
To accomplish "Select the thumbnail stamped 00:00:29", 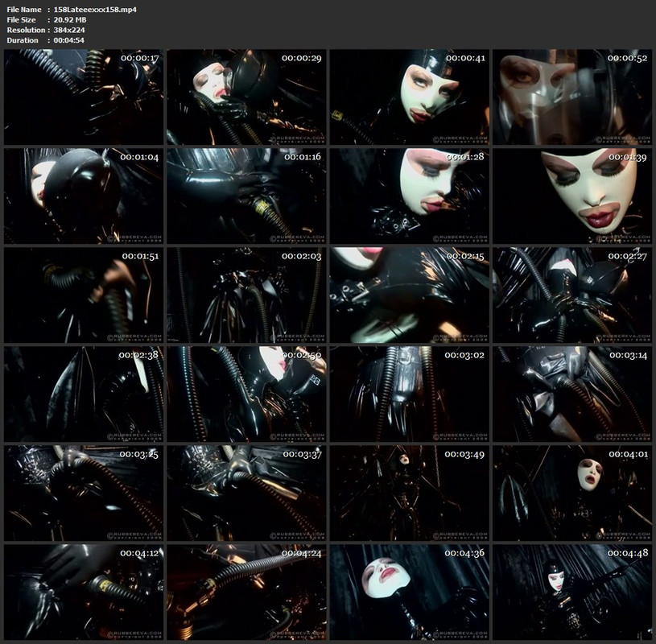I will tap(246, 97).
